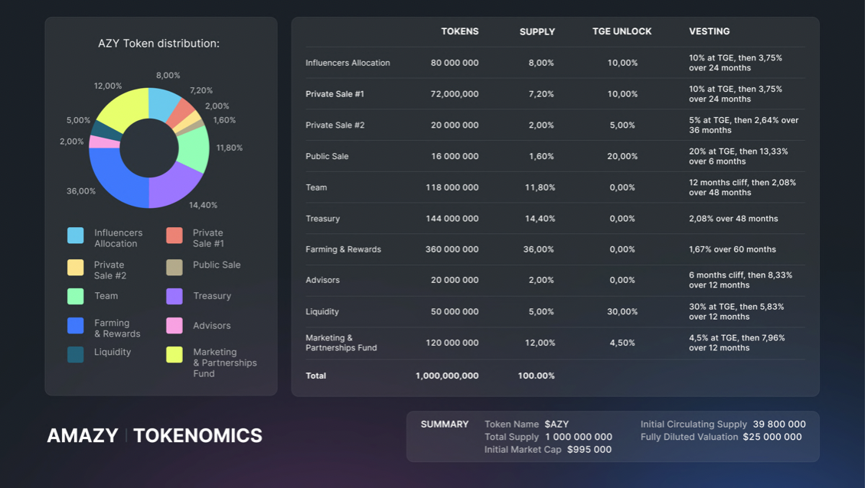Click the 'Influencers Allocation' table row label
The height and width of the screenshot is (488, 868).
coord(348,63)
